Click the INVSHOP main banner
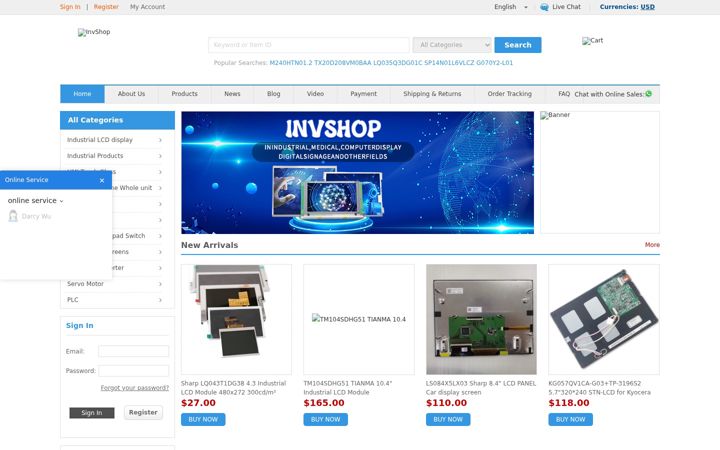The height and width of the screenshot is (450, 720). [357, 173]
